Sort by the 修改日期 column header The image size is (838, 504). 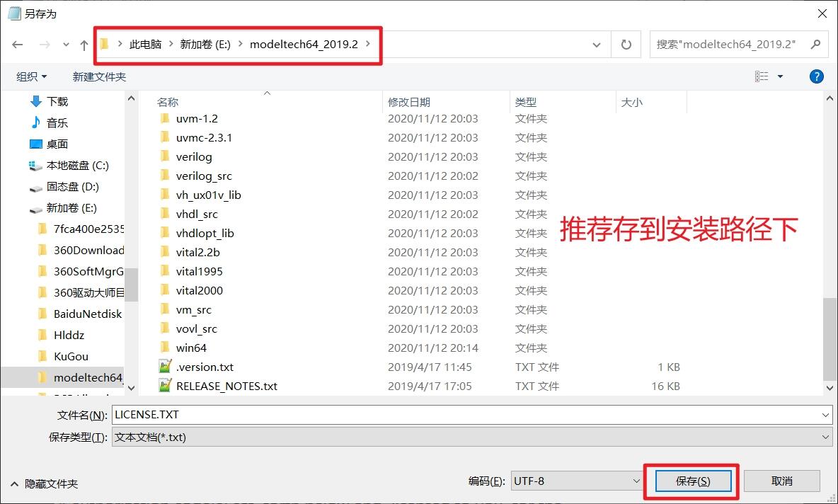point(409,102)
